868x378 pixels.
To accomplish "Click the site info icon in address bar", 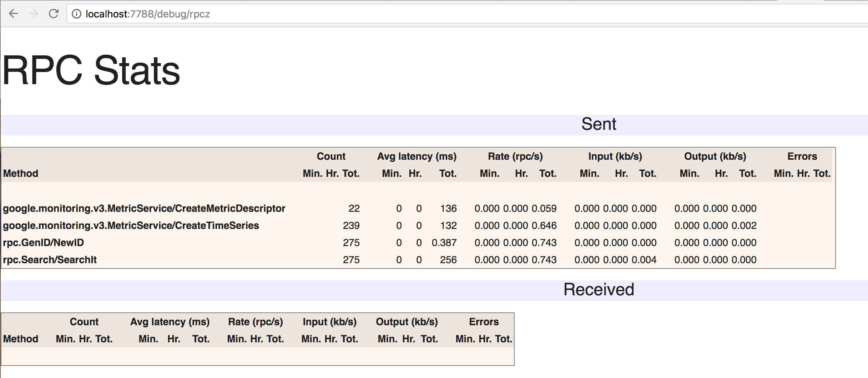I will click(x=76, y=14).
